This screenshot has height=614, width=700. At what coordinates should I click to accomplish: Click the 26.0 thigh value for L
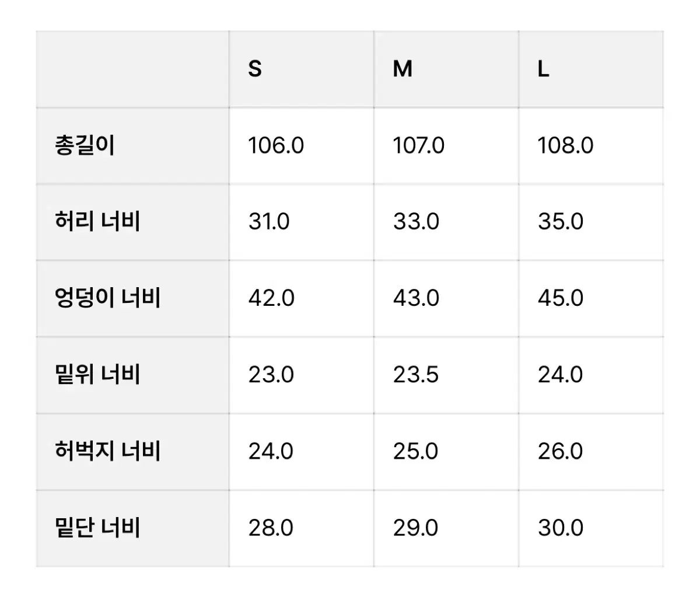coord(560,451)
